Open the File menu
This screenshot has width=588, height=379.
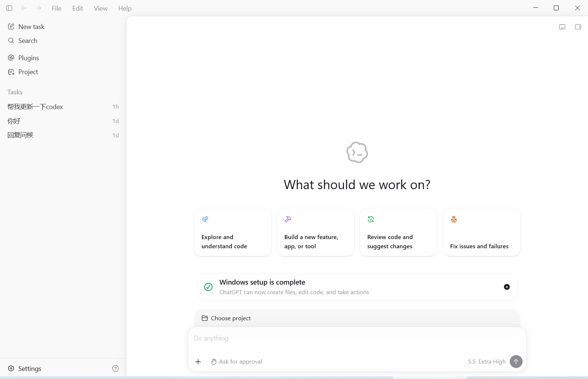pyautogui.click(x=57, y=8)
